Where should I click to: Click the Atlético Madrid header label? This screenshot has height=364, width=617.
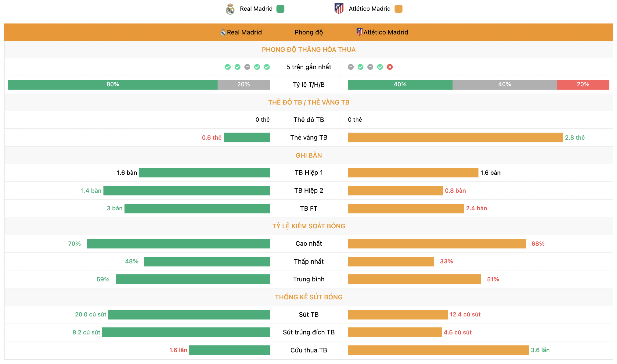click(x=386, y=32)
